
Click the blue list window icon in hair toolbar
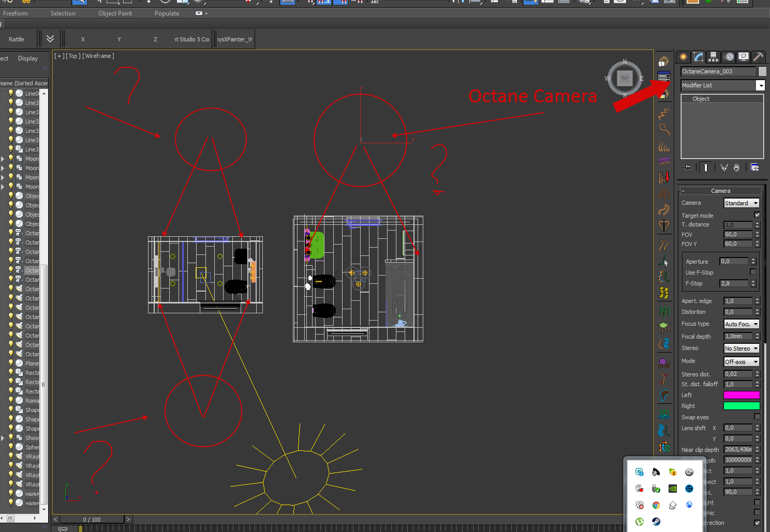point(663,78)
